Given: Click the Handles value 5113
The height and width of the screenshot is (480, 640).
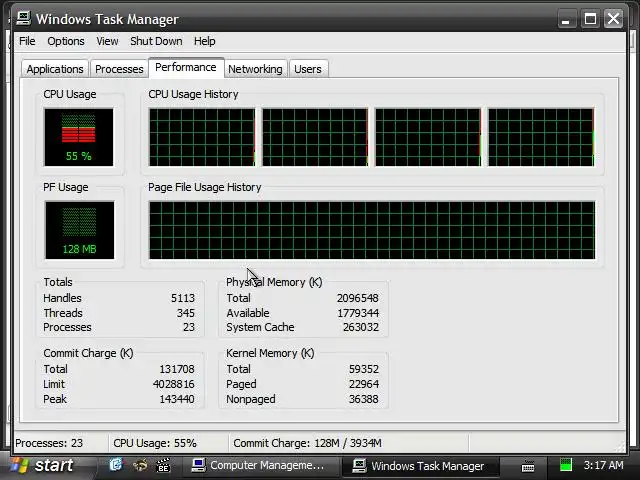Looking at the screenshot, I should pos(183,298).
